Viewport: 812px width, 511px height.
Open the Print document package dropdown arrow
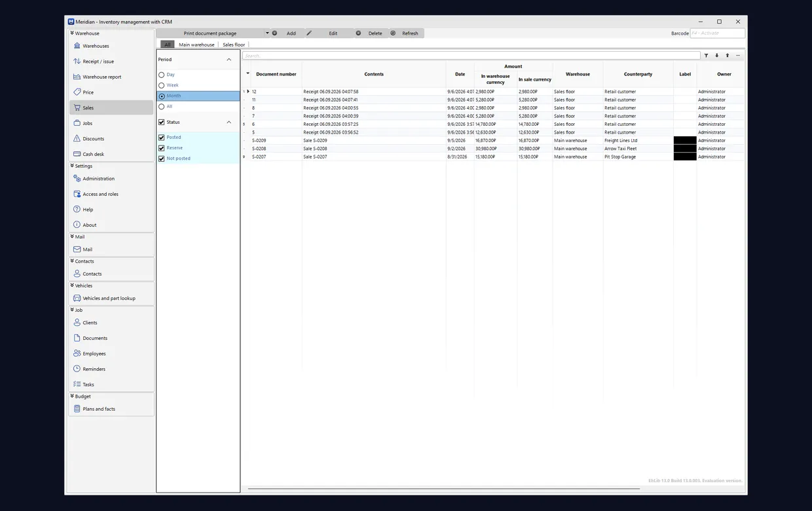[267, 33]
